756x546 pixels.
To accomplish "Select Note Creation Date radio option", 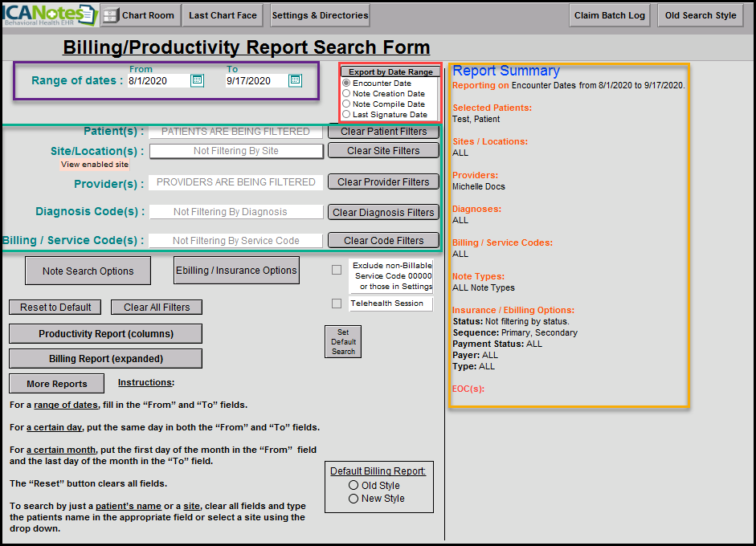I will [x=346, y=94].
